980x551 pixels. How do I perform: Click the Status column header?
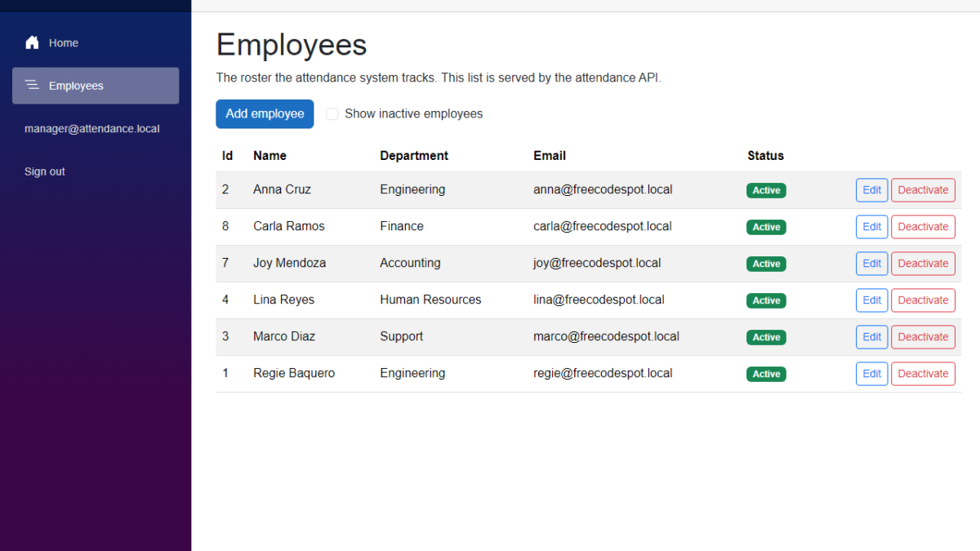[x=765, y=155]
